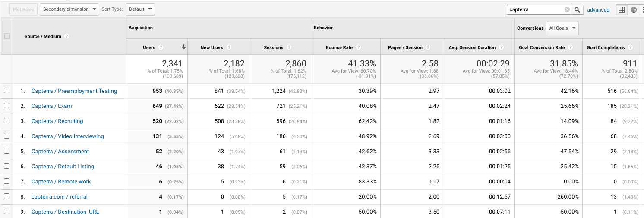Open the Secondary dimension dropdown
Screen dimensions: 644x218
coord(69,9)
